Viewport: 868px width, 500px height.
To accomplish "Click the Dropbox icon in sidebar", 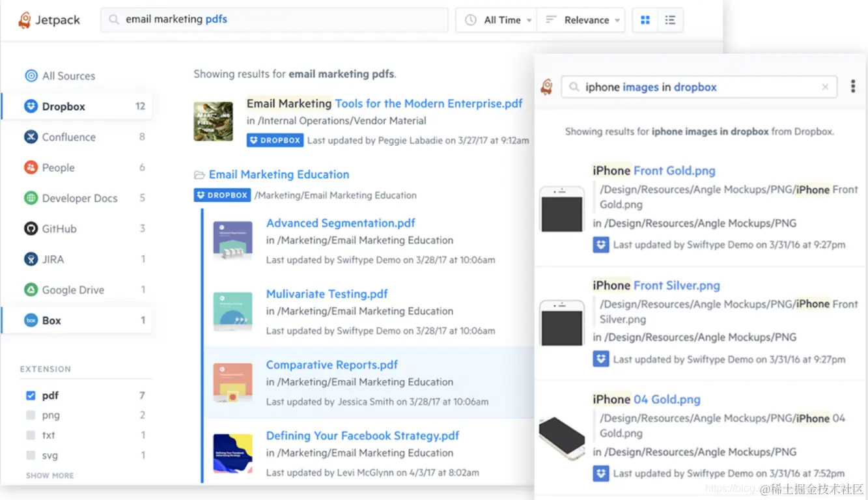I will click(31, 106).
